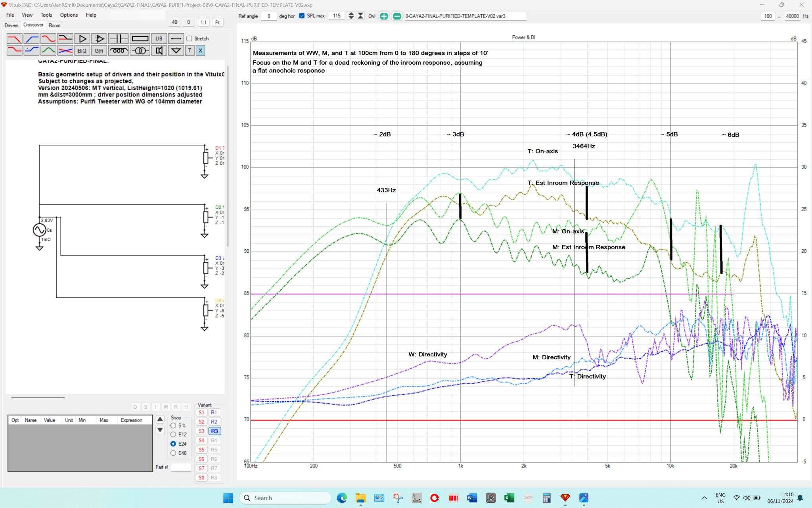812x508 pixels.
Task: Click the variant name text field
Action: [x=465, y=16]
